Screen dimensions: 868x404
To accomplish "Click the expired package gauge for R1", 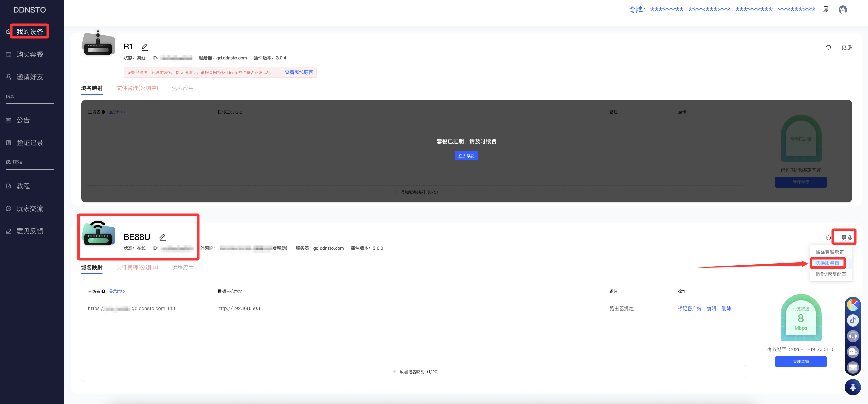I will click(x=801, y=138).
